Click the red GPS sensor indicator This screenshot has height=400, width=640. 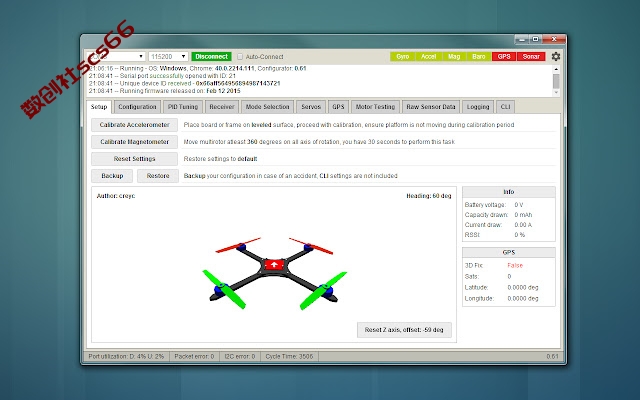click(504, 56)
